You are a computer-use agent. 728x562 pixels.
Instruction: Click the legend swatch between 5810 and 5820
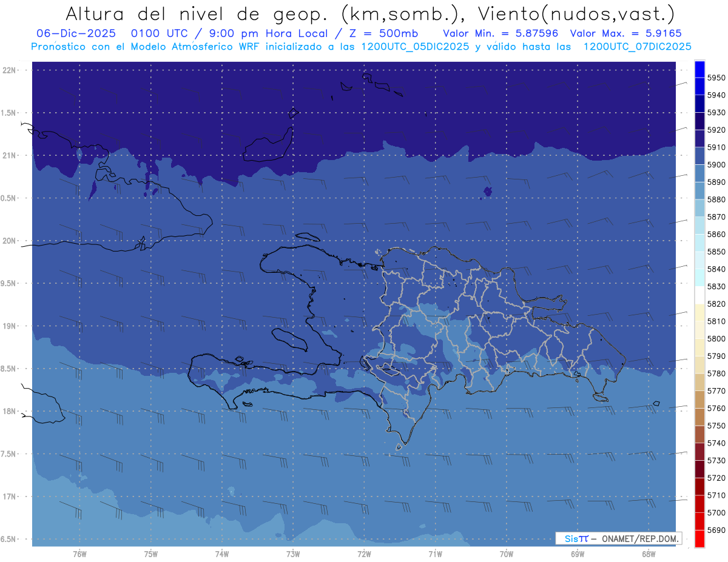(699, 313)
